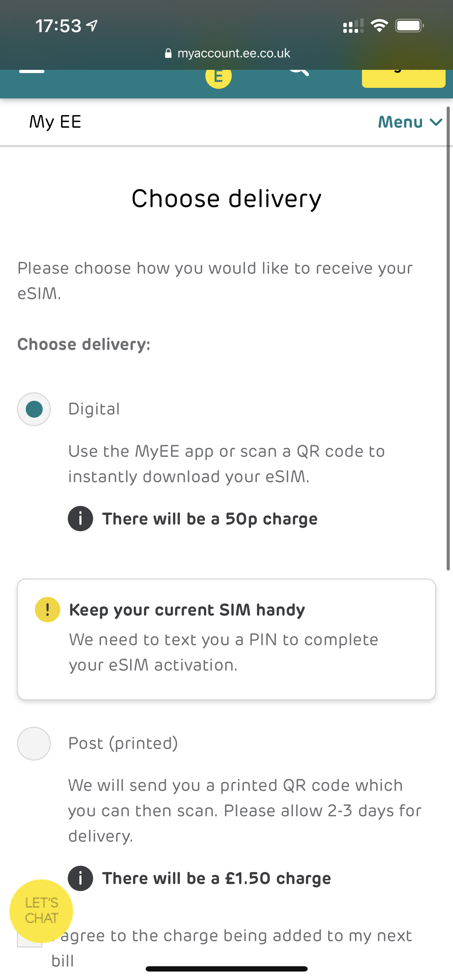Tap the info icon beside 50p charge
Viewport: 453px width, 980px height.
coord(80,519)
